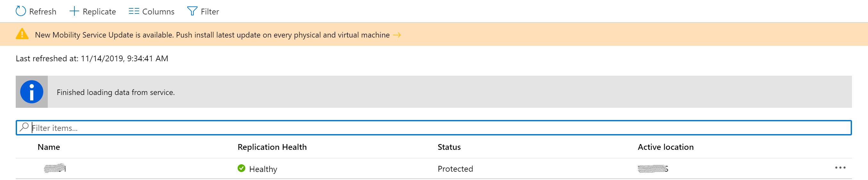Open the redacted replicated item name
The height and width of the screenshot is (180, 868).
(x=55, y=168)
